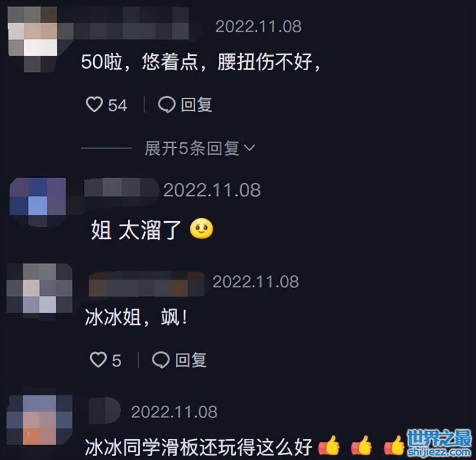Tap the chevron arrow next to 展开5条回复
This screenshot has width=476, height=460.
(250, 148)
